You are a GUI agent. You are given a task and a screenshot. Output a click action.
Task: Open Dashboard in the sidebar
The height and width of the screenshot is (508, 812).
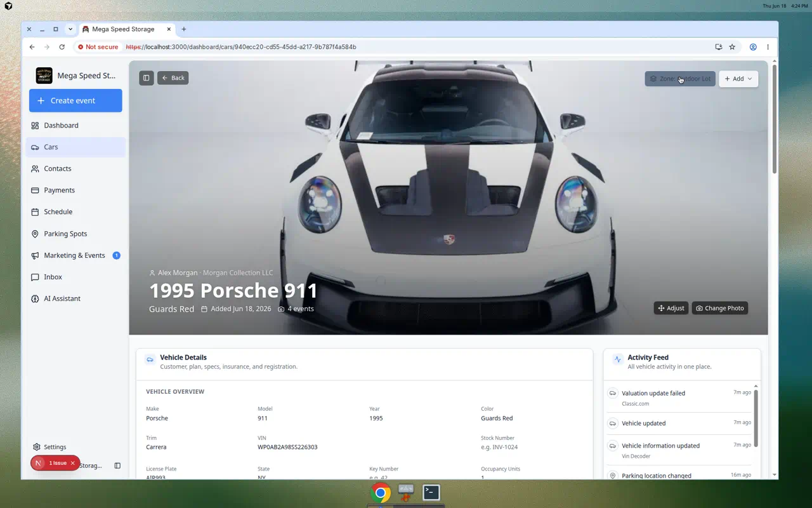[x=75, y=125]
